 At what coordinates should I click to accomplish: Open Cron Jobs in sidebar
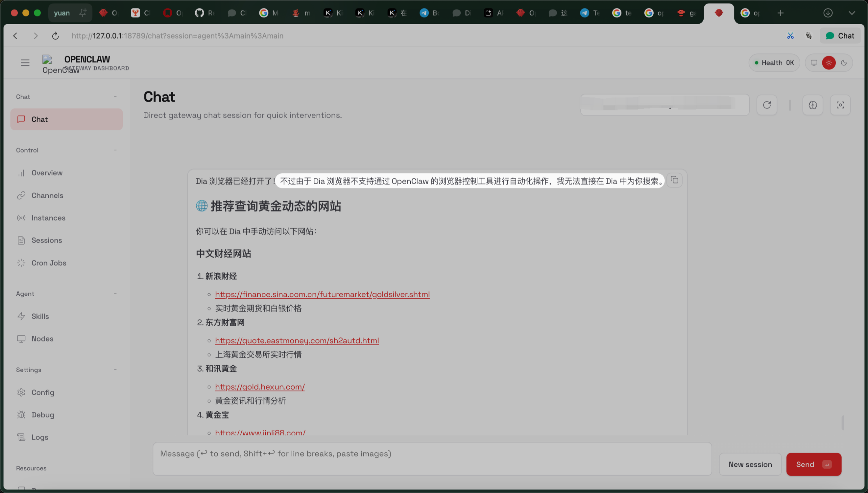point(49,263)
